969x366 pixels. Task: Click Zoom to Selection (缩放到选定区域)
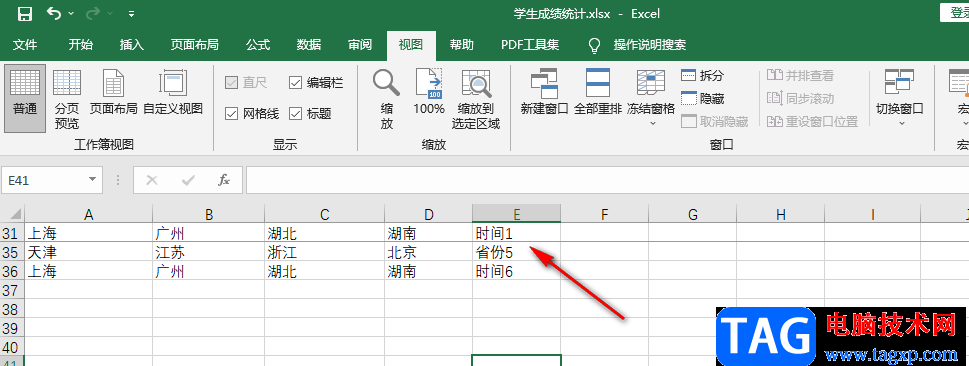coord(475,99)
